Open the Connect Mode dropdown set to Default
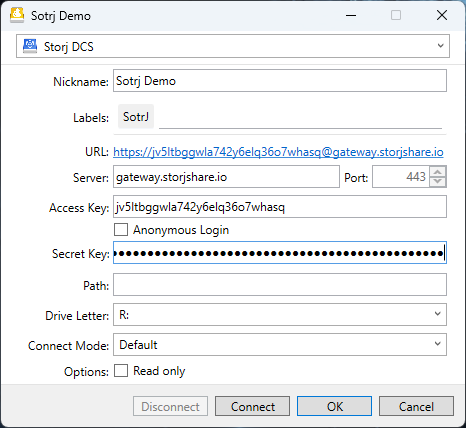466x428 pixels. coord(280,344)
